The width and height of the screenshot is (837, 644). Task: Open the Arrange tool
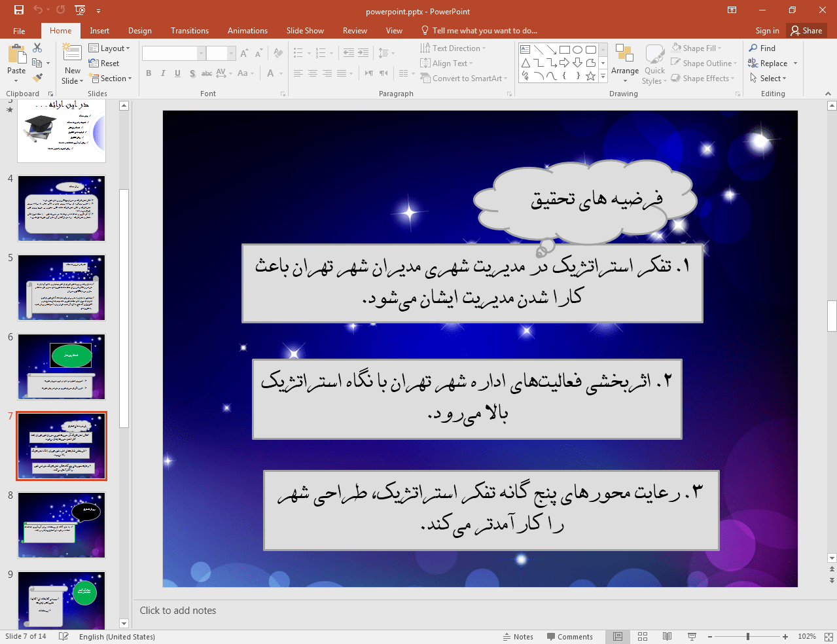tap(624, 63)
